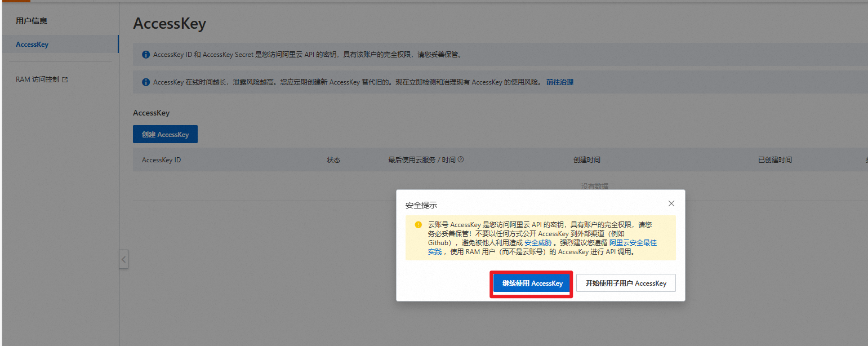Click the help icon next to 最后使用云服务 / 时间

(x=461, y=159)
